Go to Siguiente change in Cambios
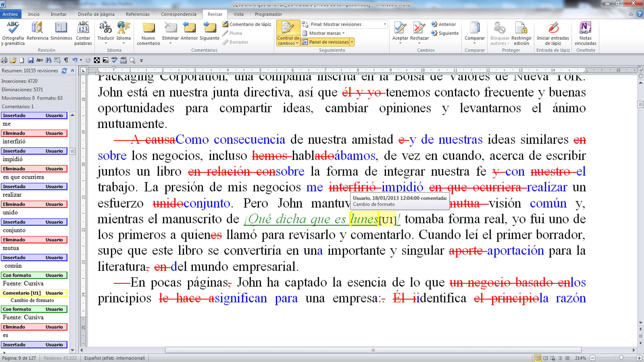644x362 pixels. coord(445,33)
